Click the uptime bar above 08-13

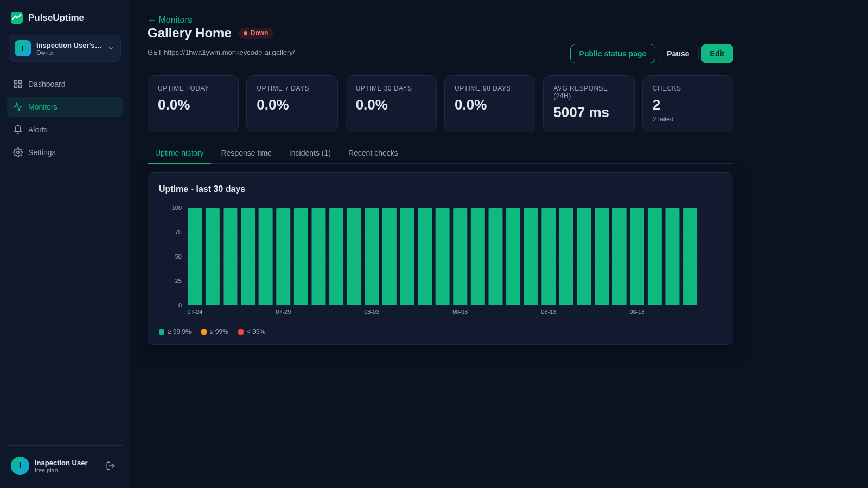click(548, 256)
